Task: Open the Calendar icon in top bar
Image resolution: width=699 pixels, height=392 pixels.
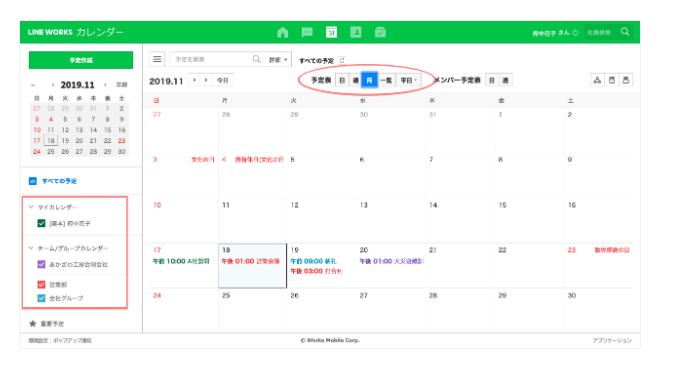Action: [331, 32]
